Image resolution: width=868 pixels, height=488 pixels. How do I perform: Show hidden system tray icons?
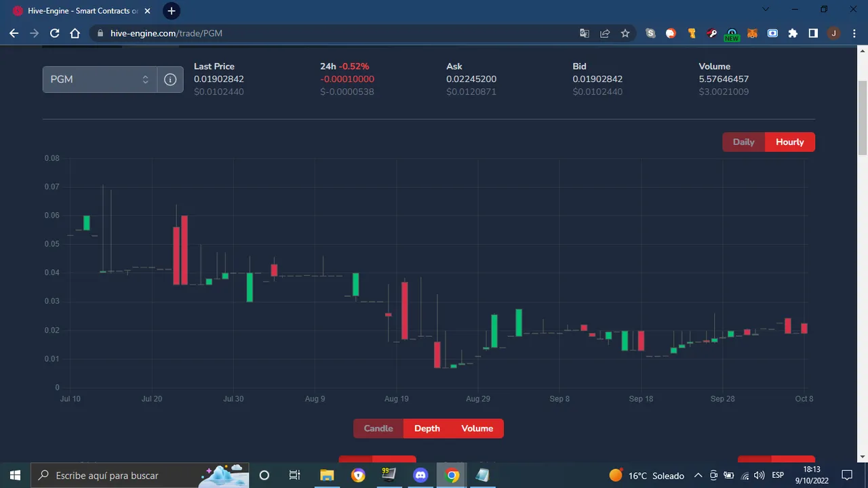click(x=698, y=475)
